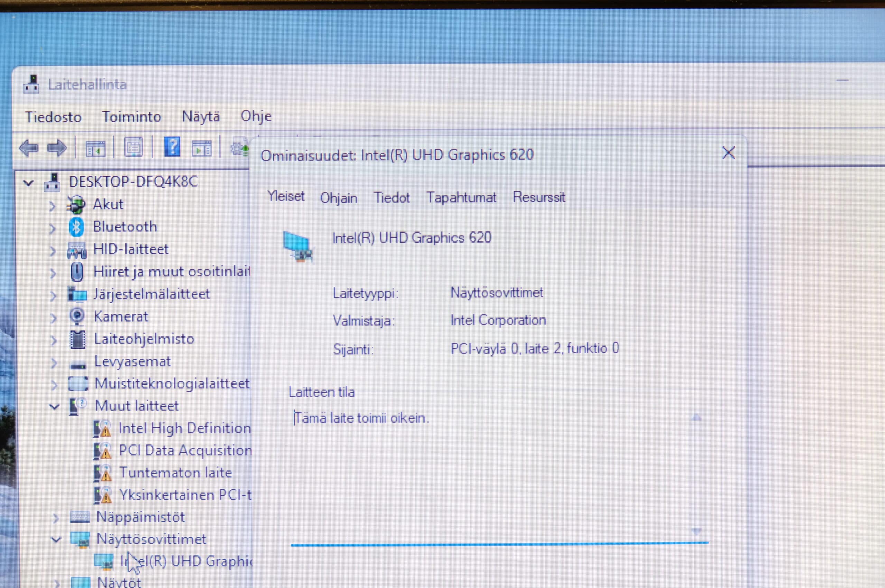The image size is (885, 588).
Task: Click warning icon beside Yksinkertainen PCI
Action: [103, 495]
